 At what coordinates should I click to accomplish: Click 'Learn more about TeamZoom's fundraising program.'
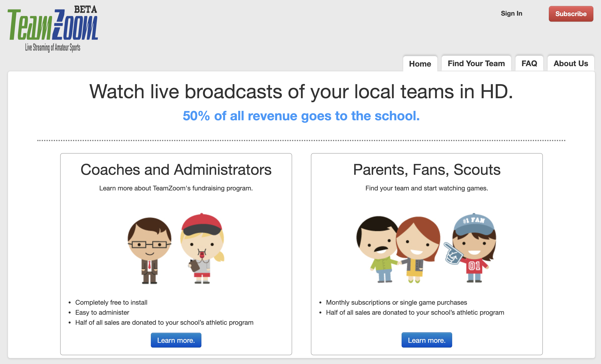click(176, 188)
